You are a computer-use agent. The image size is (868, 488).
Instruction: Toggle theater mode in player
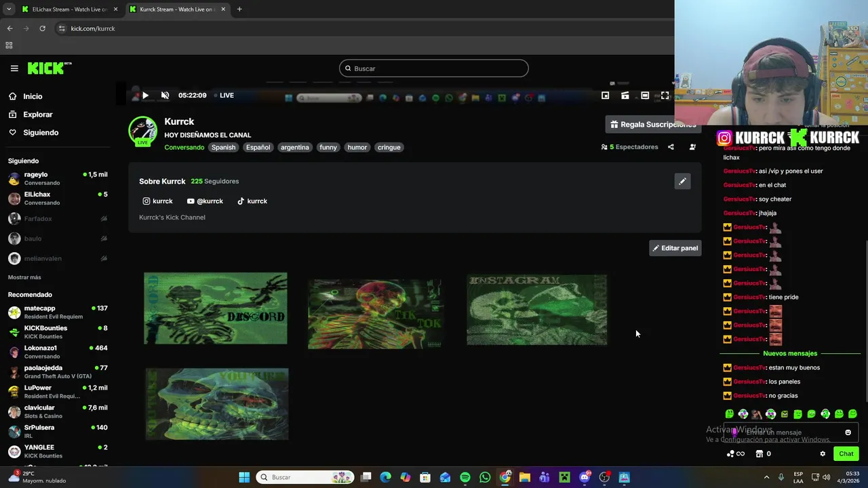point(645,96)
